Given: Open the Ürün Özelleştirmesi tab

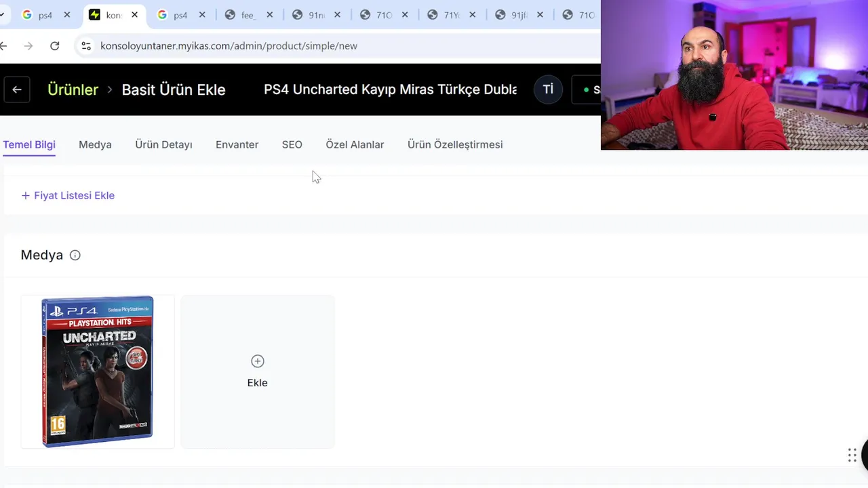Looking at the screenshot, I should [455, 144].
